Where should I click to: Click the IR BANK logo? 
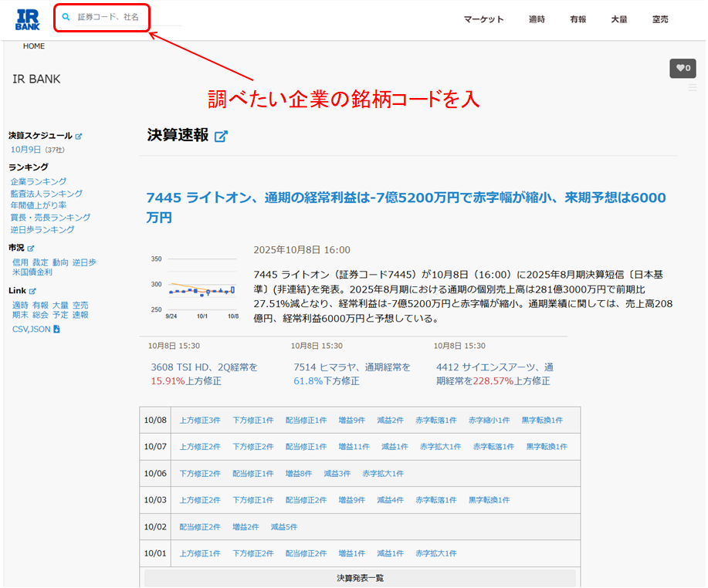(28, 19)
